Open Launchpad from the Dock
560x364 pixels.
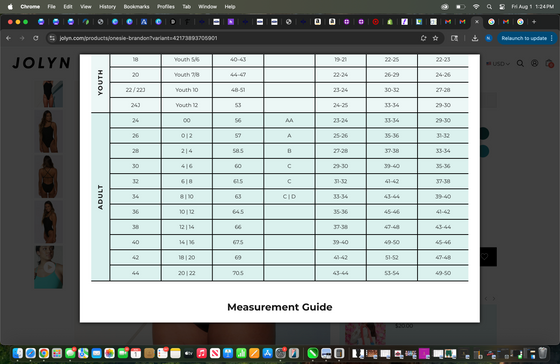click(57, 353)
